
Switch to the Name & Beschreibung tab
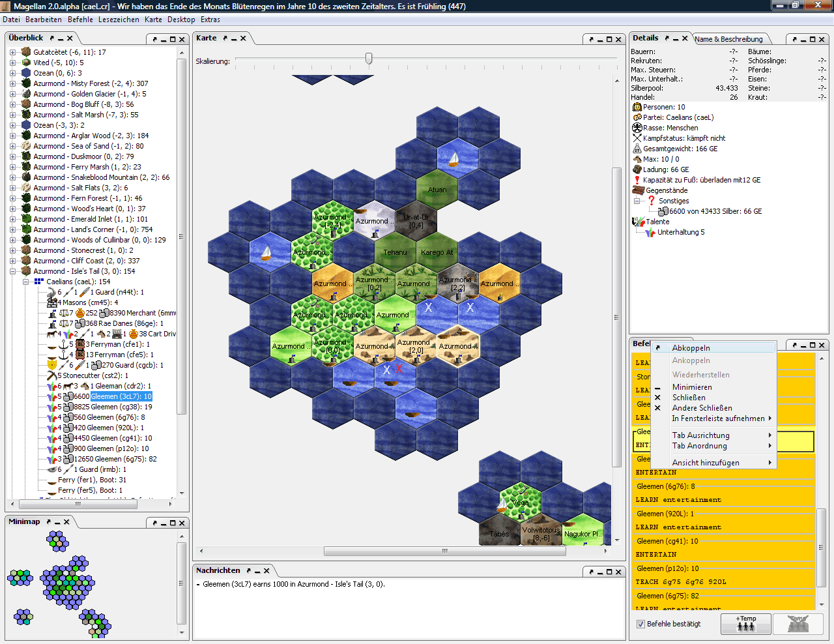(729, 38)
